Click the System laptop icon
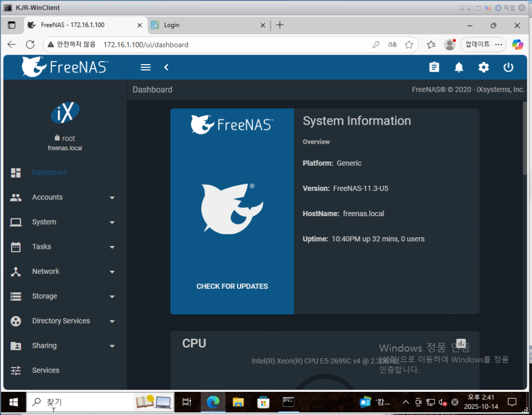Image resolution: width=532 pixels, height=415 pixels. click(16, 222)
